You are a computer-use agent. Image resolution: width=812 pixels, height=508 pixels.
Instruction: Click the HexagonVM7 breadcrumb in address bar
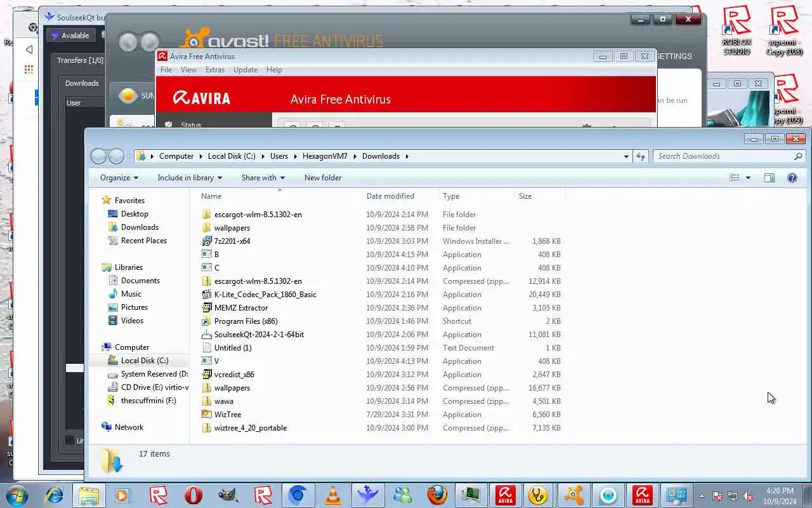[x=325, y=156]
